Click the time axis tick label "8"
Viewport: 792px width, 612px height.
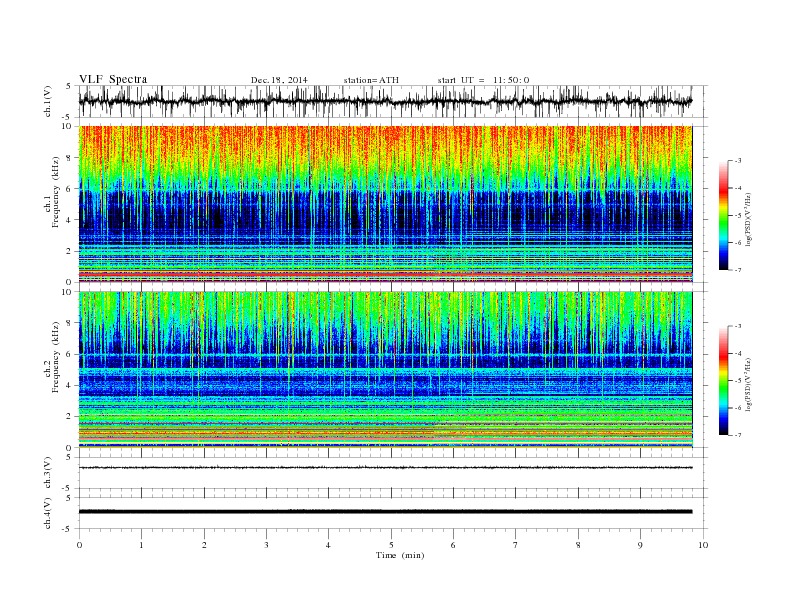[578, 545]
